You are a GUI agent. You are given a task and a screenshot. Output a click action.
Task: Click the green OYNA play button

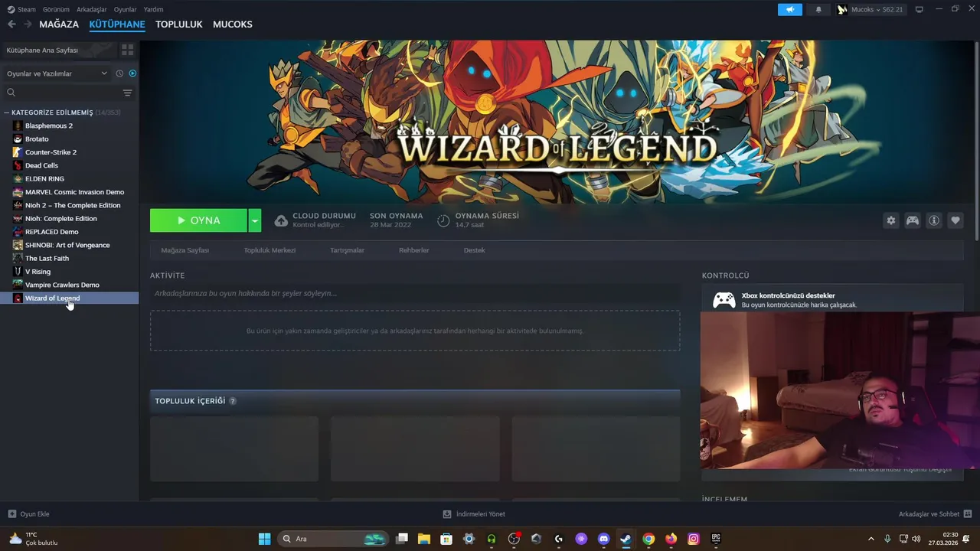pos(198,220)
